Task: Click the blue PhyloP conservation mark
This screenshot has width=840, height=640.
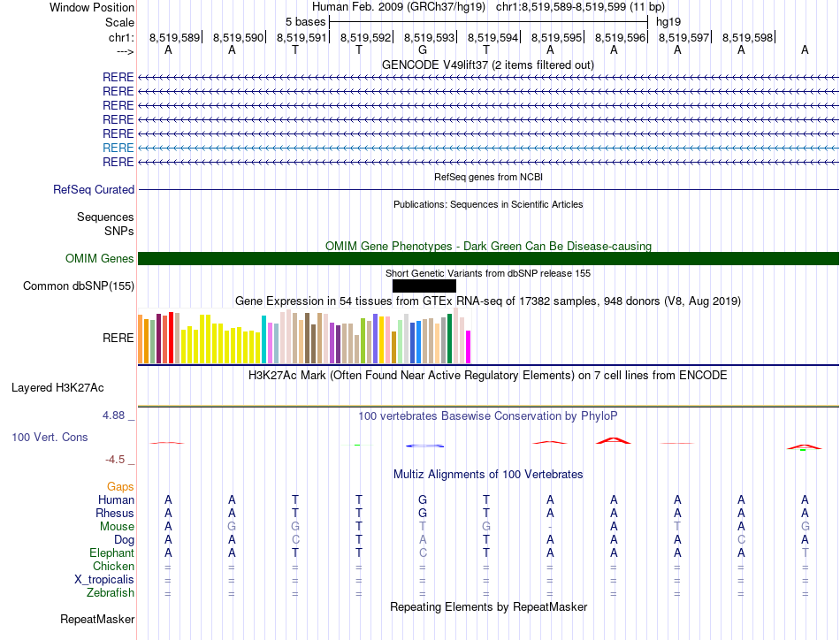Action: pyautogui.click(x=424, y=446)
